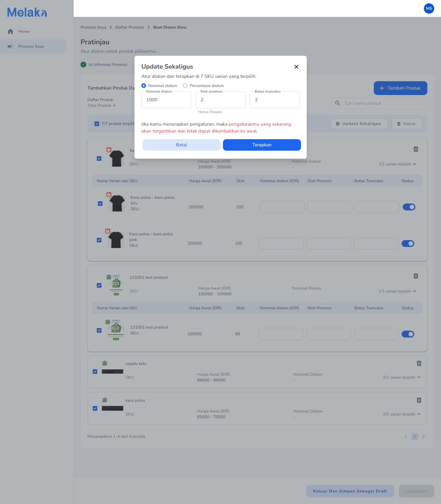Click Isi Informasi Promosi step
Screen dimensions: 441x504
click(x=108, y=64)
